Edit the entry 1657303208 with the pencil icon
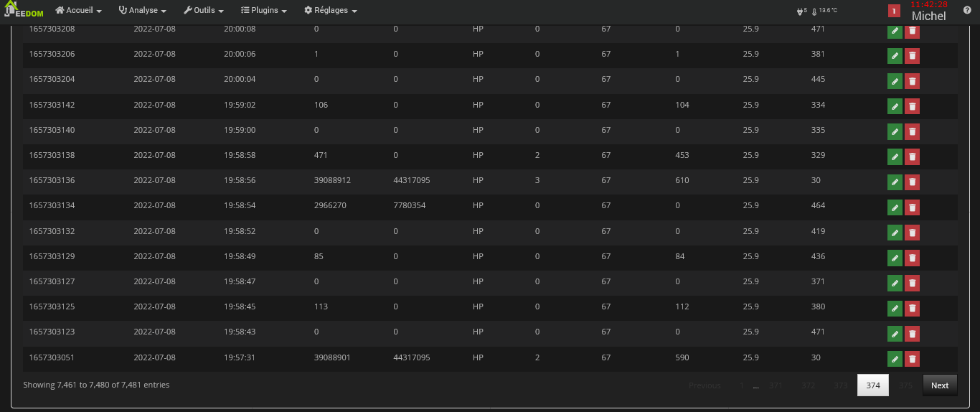Viewport: 980px width, 412px height. click(895, 31)
